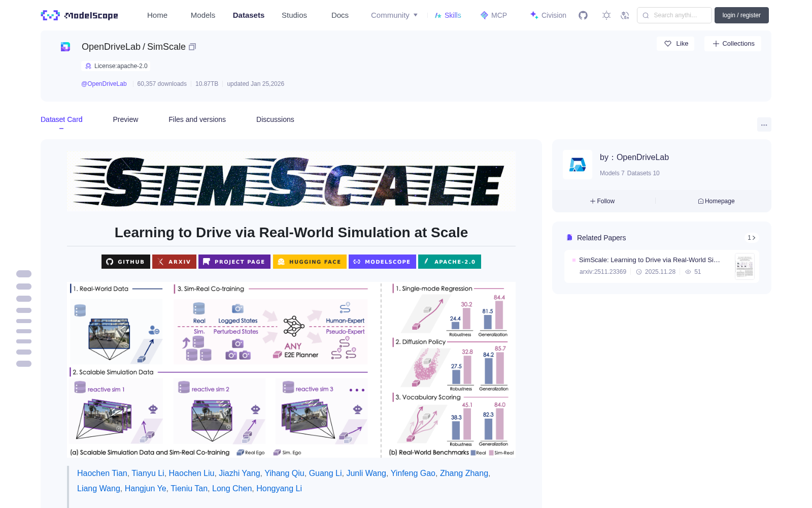Click author link Haochen Liu
The height and width of the screenshot is (508, 812).
tap(191, 473)
